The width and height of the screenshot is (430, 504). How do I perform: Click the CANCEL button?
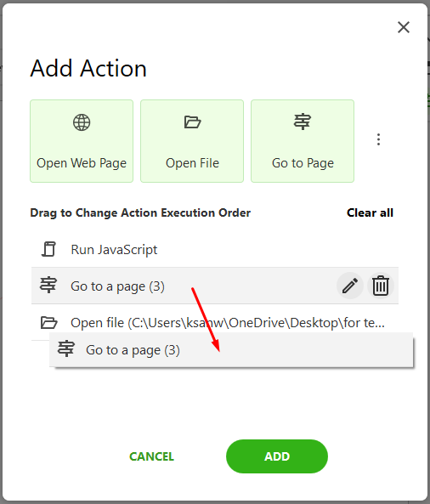[x=151, y=456]
